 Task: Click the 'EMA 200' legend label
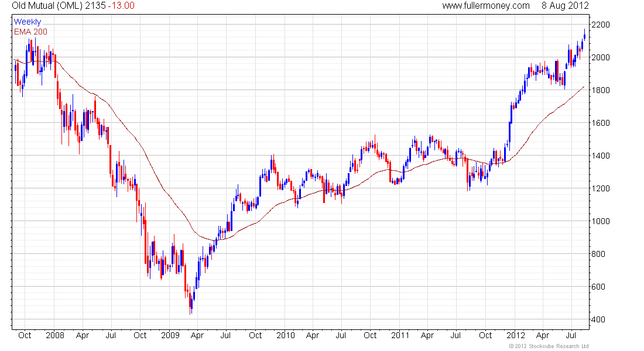[31, 32]
